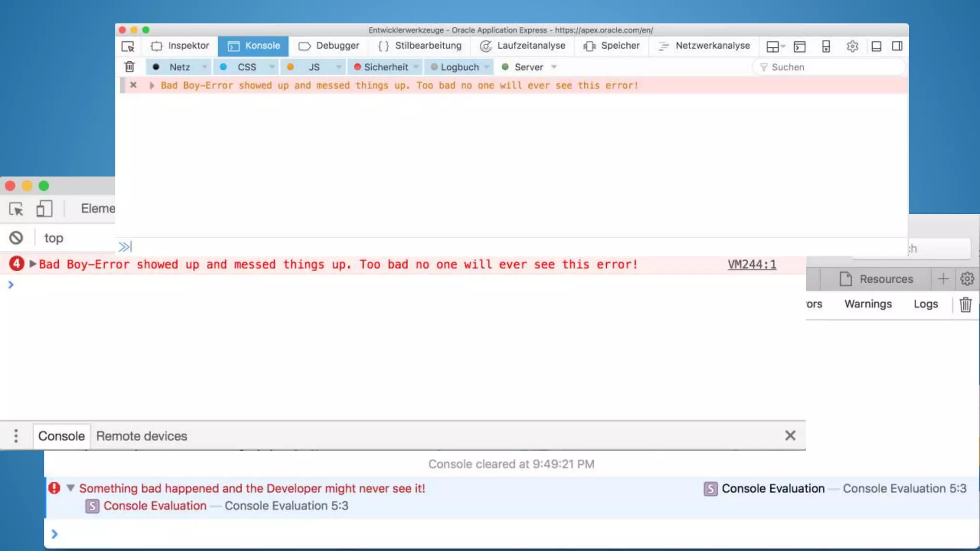Open the JS filter dropdown arrow
The width and height of the screenshot is (980, 551).
339,67
